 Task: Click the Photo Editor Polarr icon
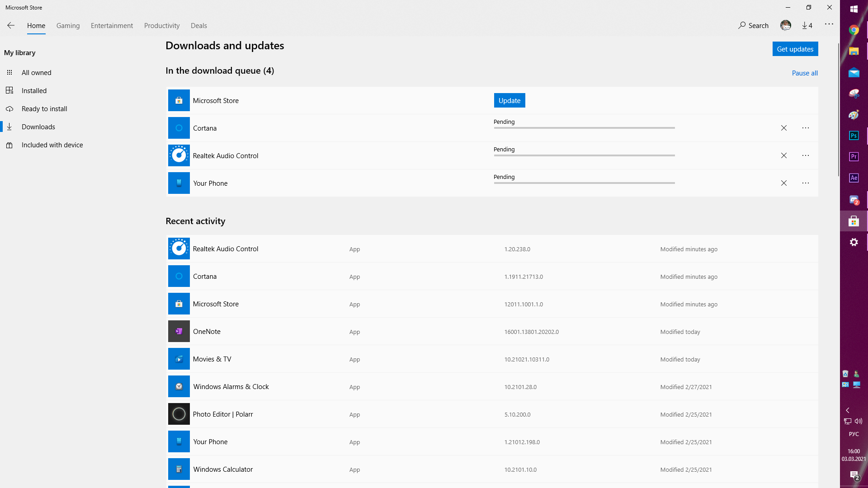tap(179, 414)
